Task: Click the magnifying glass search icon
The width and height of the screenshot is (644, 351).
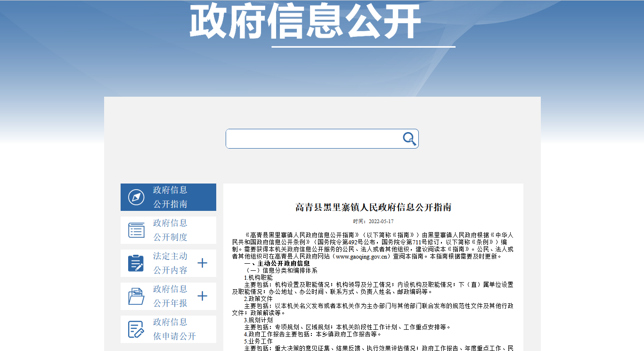Action: (409, 139)
